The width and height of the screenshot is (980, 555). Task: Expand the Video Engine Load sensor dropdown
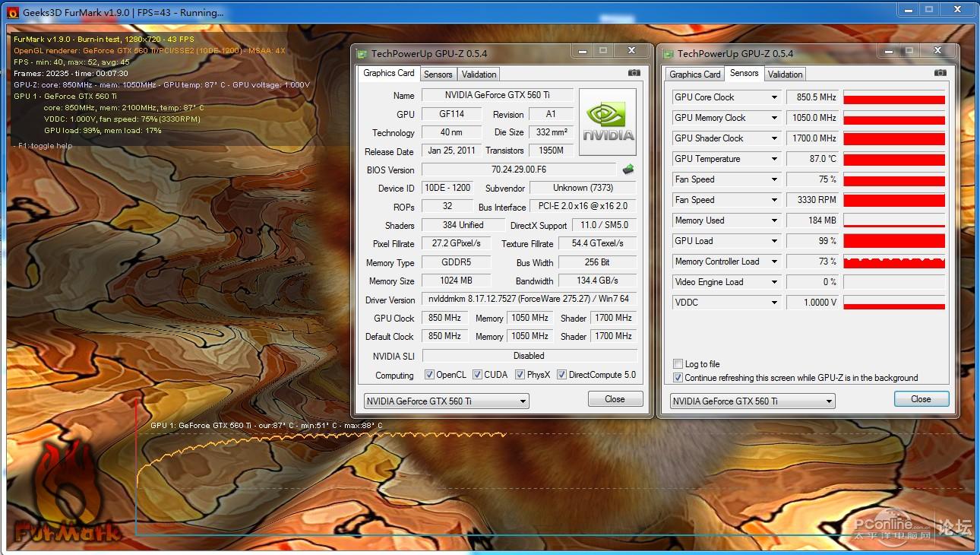point(774,282)
